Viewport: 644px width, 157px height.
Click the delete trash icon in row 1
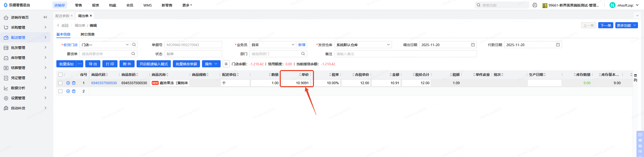tap(74, 83)
